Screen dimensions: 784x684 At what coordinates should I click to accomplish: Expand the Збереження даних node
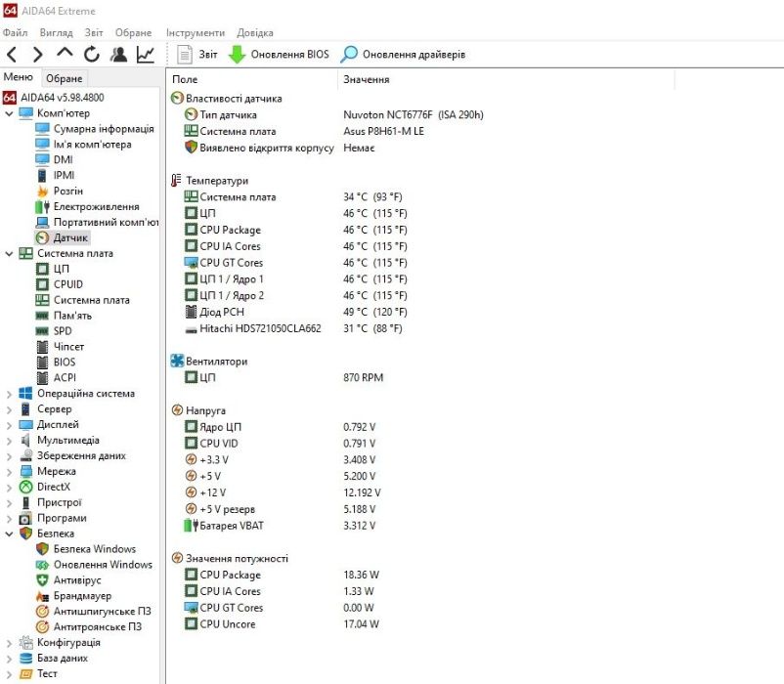(9, 456)
